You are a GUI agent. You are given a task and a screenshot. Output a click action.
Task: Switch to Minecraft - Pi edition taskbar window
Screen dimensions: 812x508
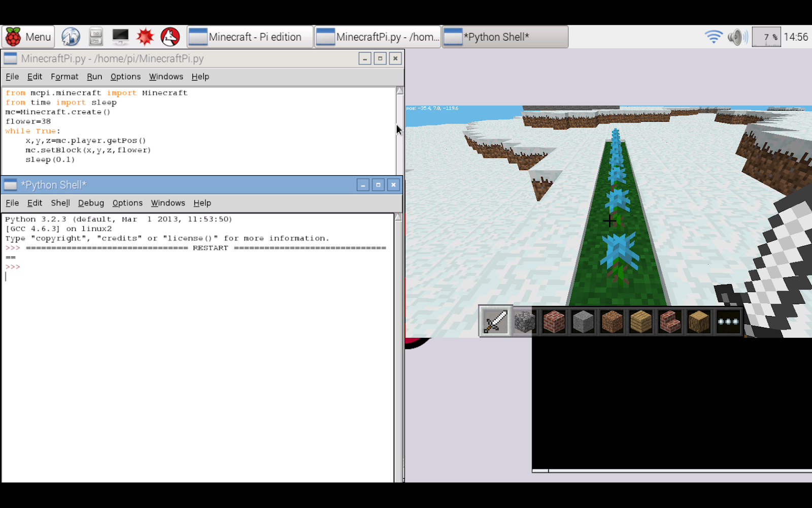click(250, 37)
